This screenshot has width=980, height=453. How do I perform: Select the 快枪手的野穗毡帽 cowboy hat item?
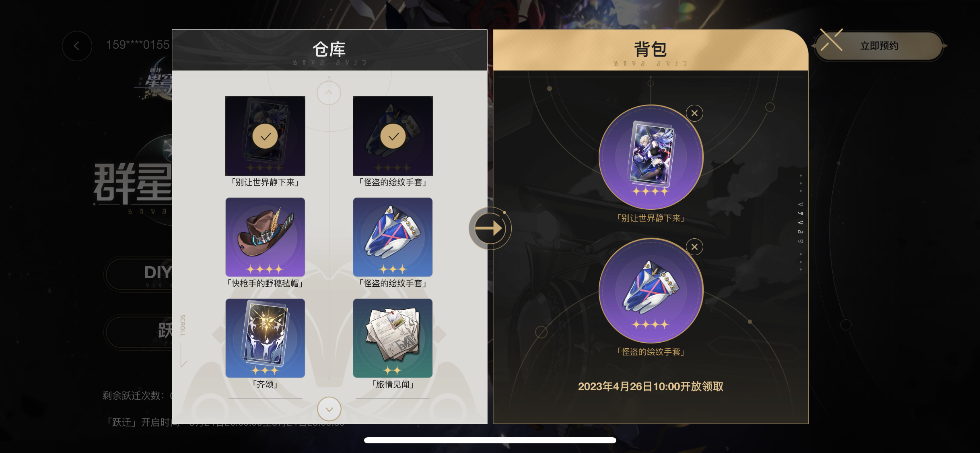pyautogui.click(x=265, y=237)
